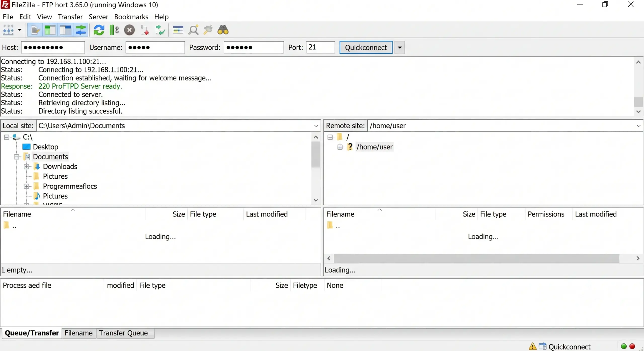
Task: Click the '220 ProFTPD Server ready.' log line
Action: coord(80,86)
